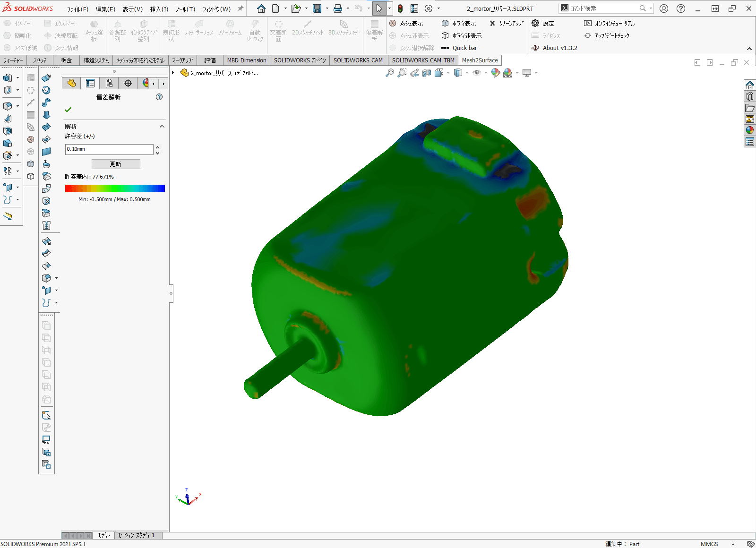Image resolution: width=756 pixels, height=548 pixels.
Task: Click the Zoom to Fit magnifier icon
Action: [x=389, y=73]
